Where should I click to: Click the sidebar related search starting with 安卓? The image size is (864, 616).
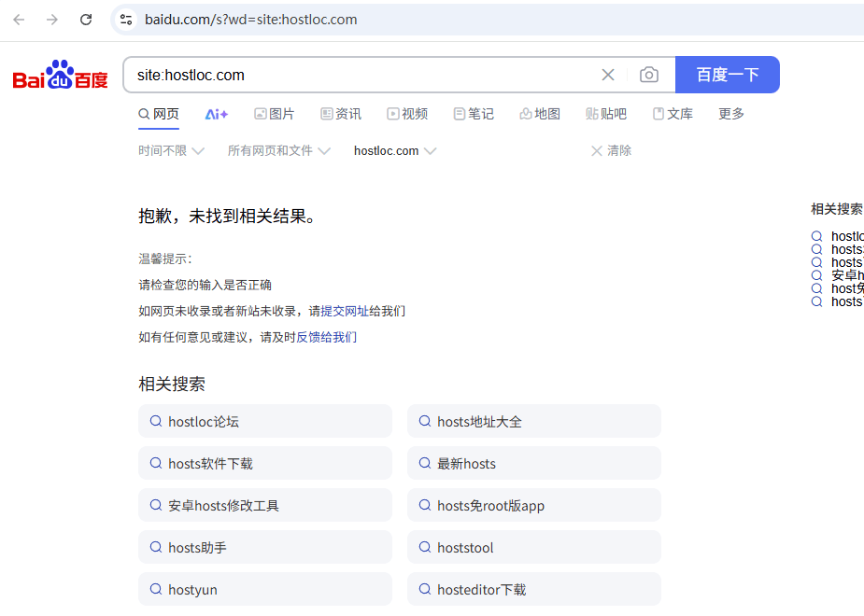coord(838,275)
